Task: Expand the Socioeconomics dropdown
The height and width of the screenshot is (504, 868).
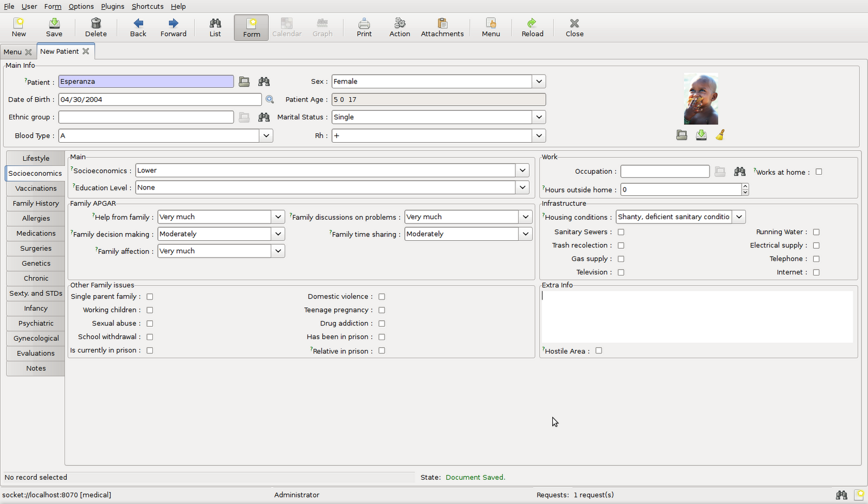Action: click(x=522, y=170)
